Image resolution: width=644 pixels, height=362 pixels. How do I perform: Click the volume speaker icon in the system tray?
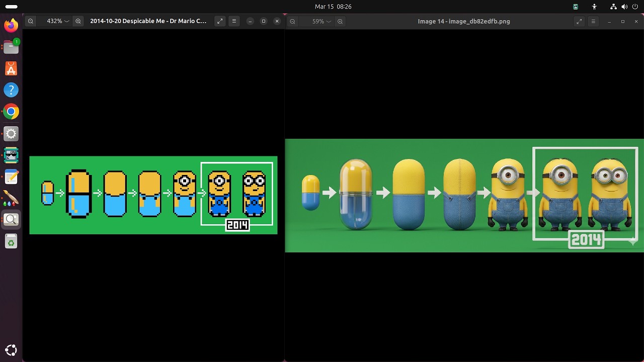coord(624,7)
